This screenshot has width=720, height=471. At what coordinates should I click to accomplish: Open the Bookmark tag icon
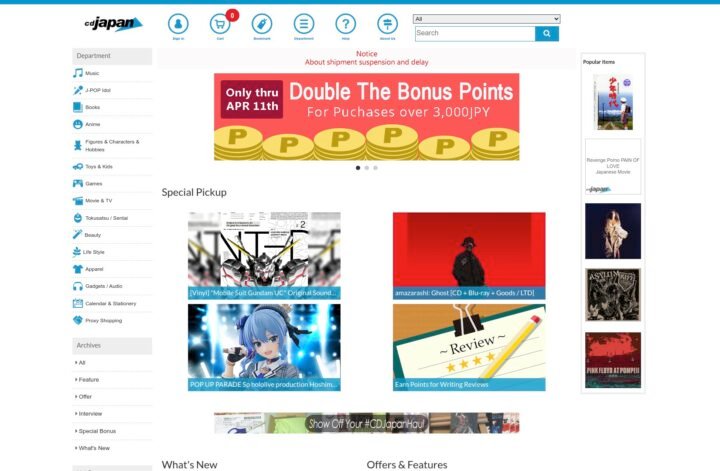coord(262,24)
